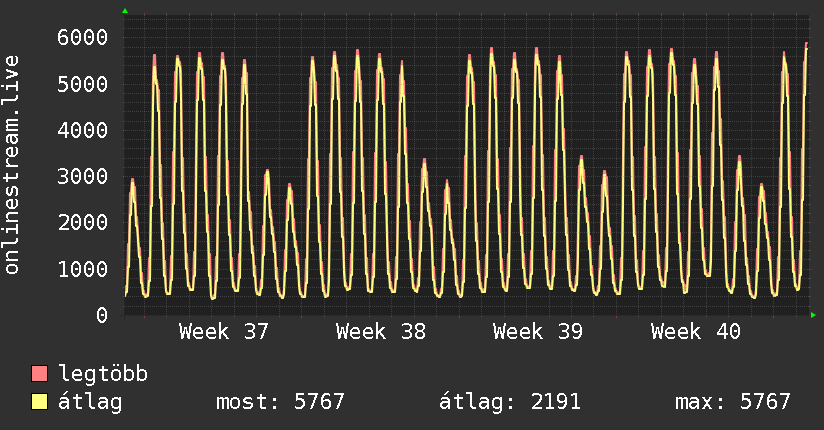Viewport: 824px width, 430px height.
Task: Click the 2000 y-axis label
Action: click(x=83, y=222)
